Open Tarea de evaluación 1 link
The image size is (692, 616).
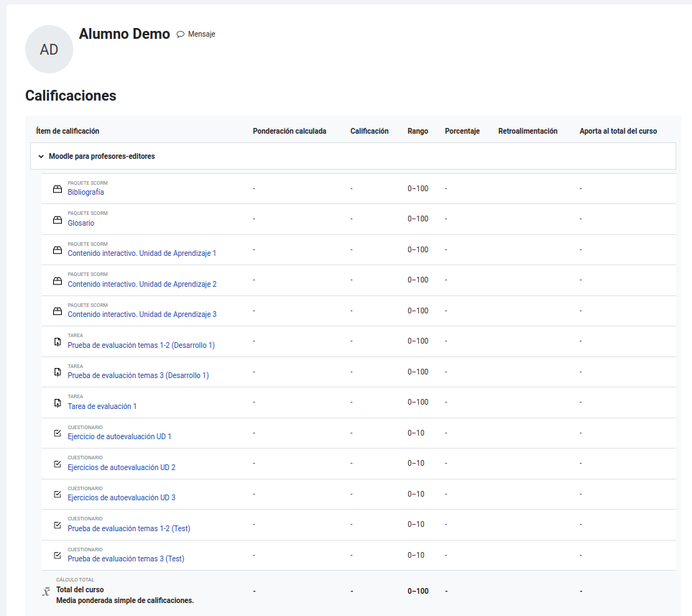[102, 406]
